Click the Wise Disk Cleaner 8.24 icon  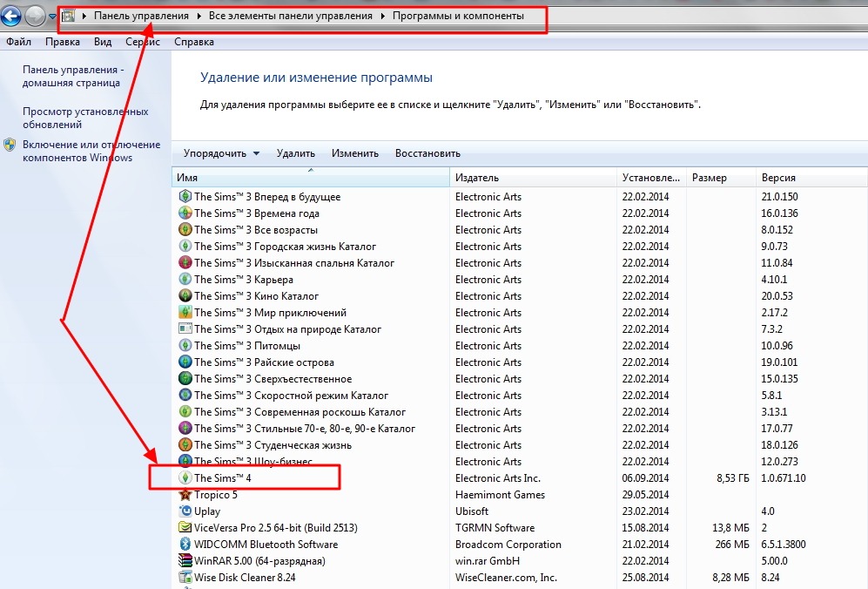pyautogui.click(x=185, y=578)
